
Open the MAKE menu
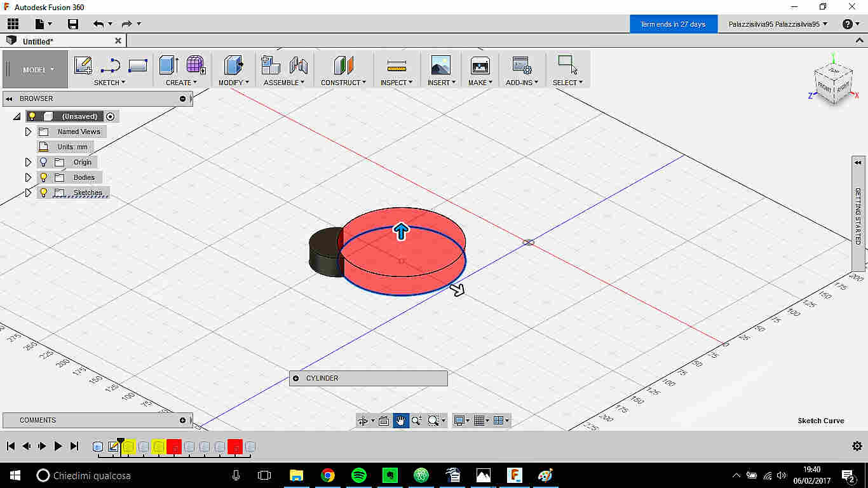[x=480, y=83]
